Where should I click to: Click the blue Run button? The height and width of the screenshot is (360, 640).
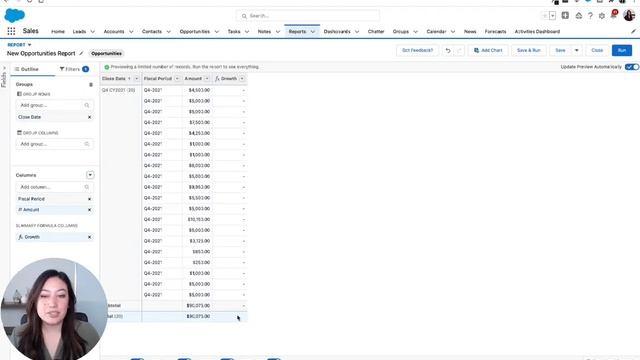[x=622, y=50]
